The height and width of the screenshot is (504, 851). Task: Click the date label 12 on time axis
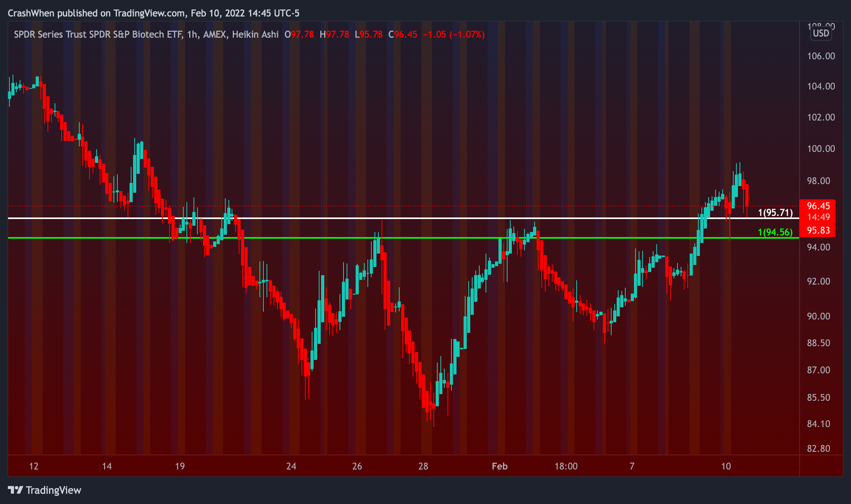[34, 466]
